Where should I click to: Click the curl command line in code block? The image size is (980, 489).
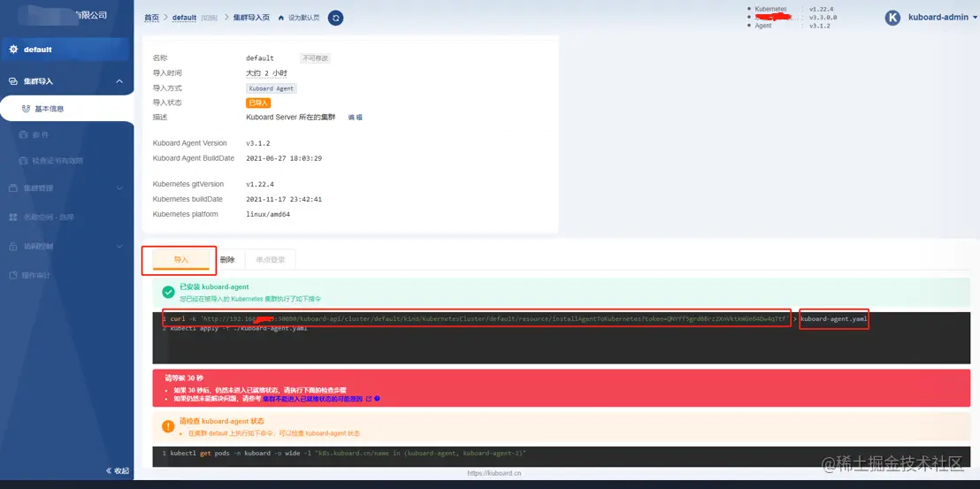click(x=519, y=318)
